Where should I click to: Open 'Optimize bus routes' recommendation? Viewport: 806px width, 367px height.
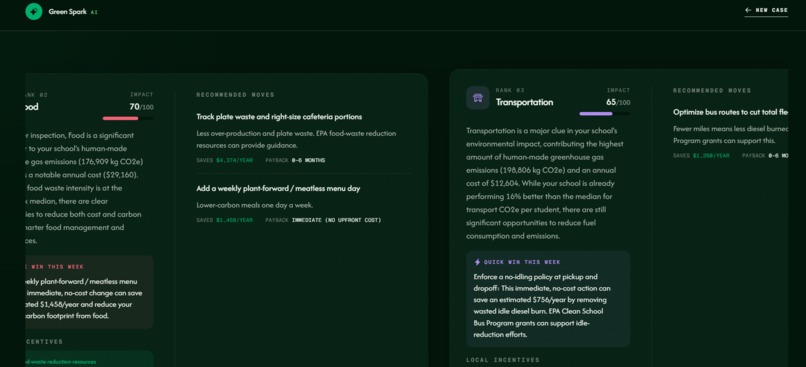click(x=730, y=112)
